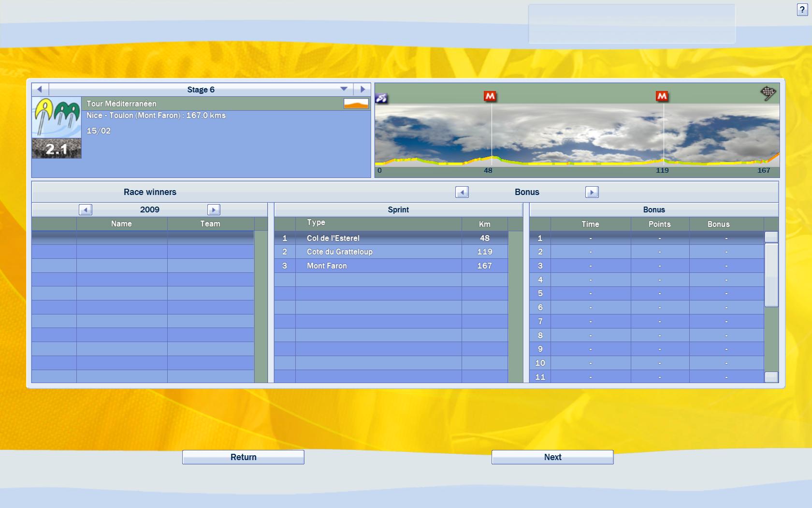This screenshot has width=812, height=508.
Task: Click the mountain marker at km 48
Action: click(x=490, y=96)
